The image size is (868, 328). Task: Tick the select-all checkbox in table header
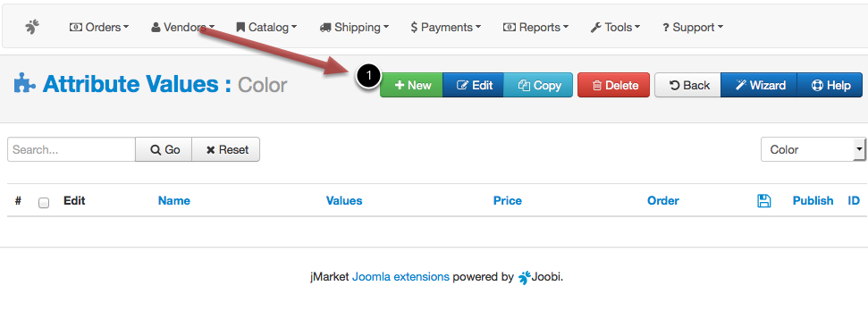pos(44,203)
